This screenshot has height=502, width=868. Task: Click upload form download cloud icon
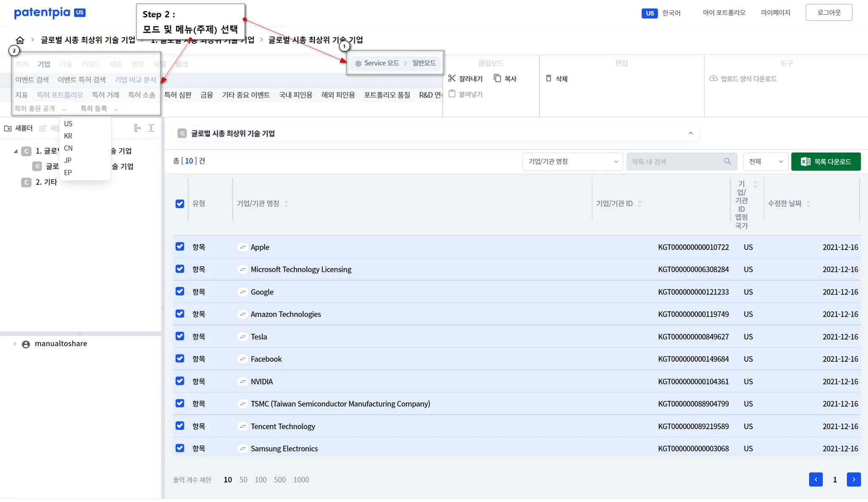[714, 78]
